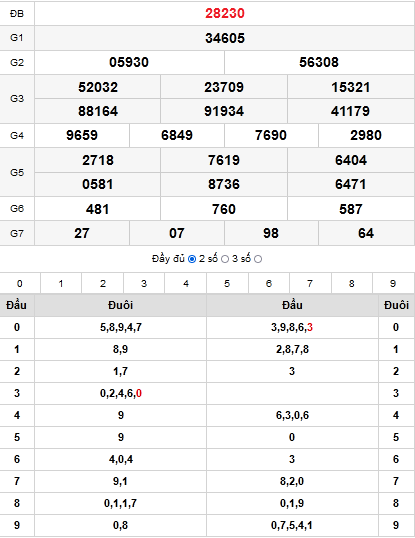Click the stats cell '0,2,4,6,0'
This screenshot has width=415, height=538.
(x=121, y=393)
